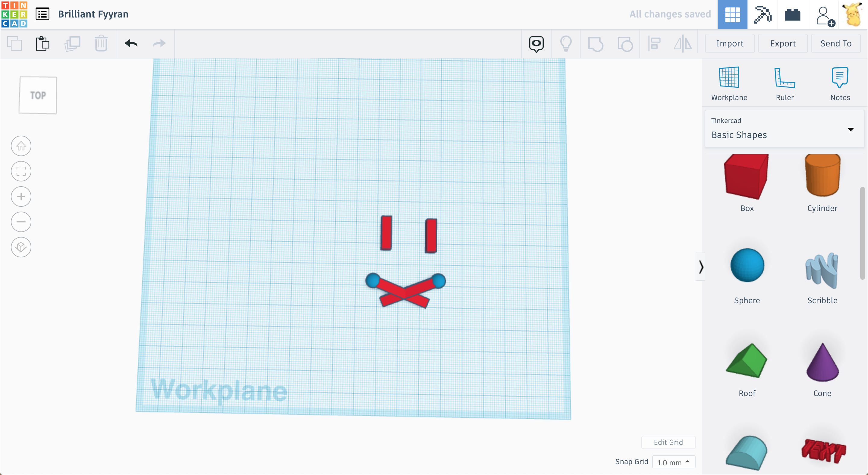
Task: Toggle the view settings eye icon
Action: 536,43
